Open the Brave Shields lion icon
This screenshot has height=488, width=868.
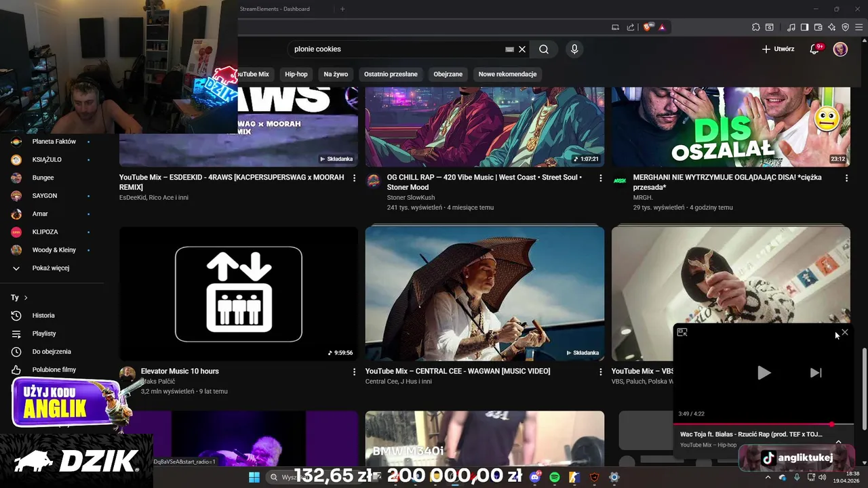(x=648, y=27)
